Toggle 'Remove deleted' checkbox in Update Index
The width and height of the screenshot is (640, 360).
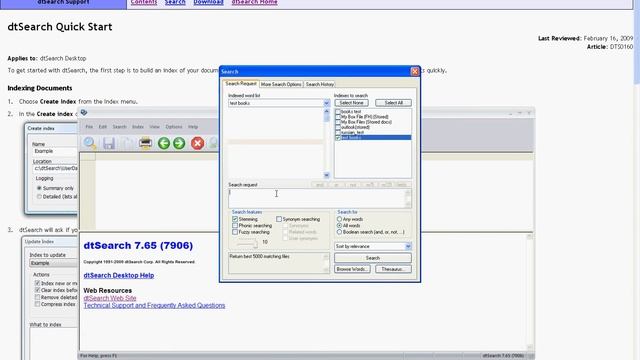[37, 297]
